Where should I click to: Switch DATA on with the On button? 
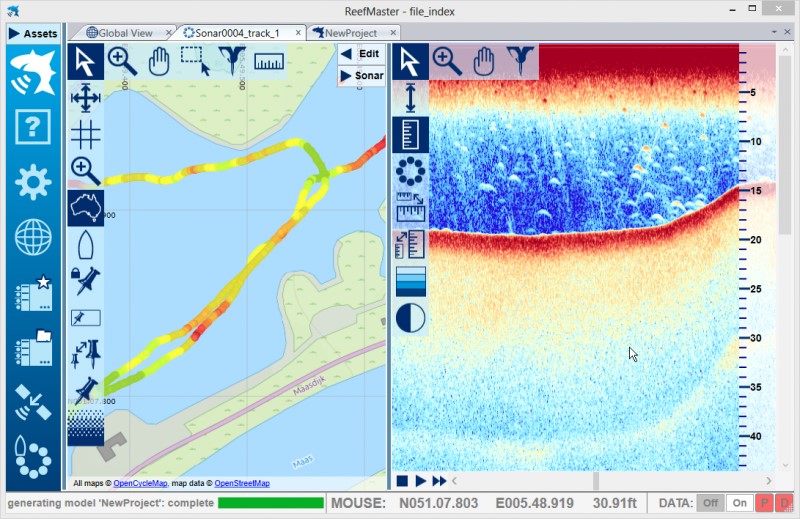click(x=739, y=503)
